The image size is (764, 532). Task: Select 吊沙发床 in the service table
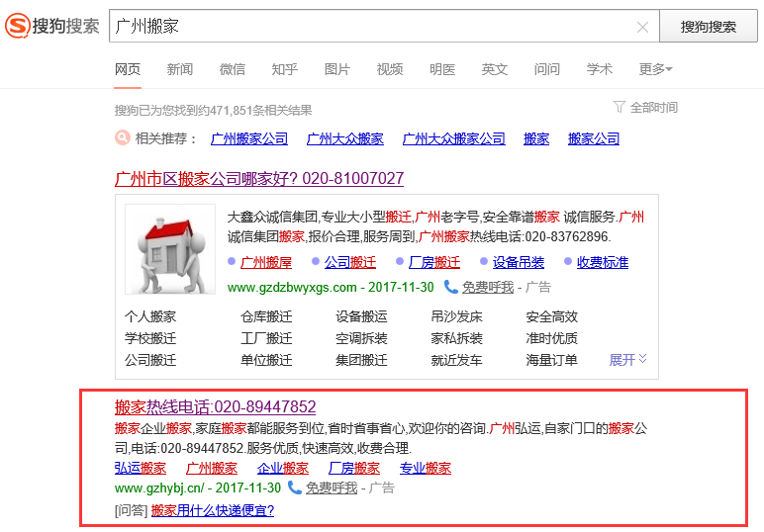click(456, 316)
